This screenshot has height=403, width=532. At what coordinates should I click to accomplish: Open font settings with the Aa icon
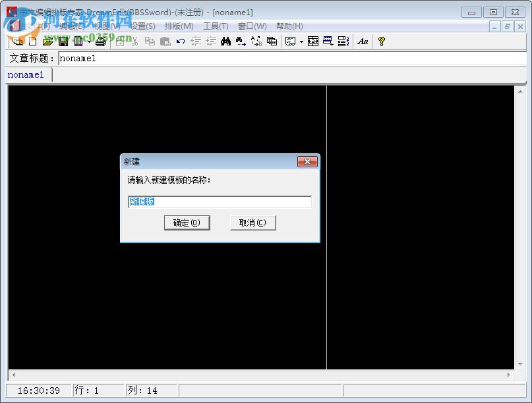tap(363, 41)
